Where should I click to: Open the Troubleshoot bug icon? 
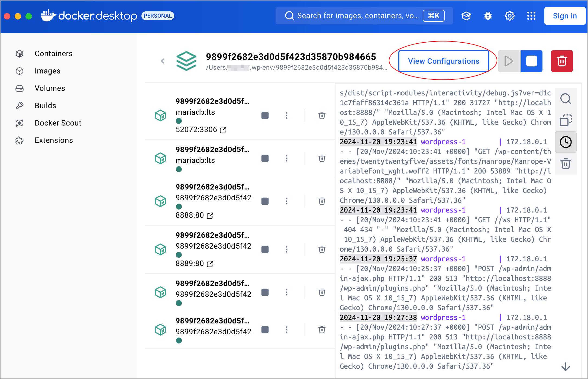point(488,16)
